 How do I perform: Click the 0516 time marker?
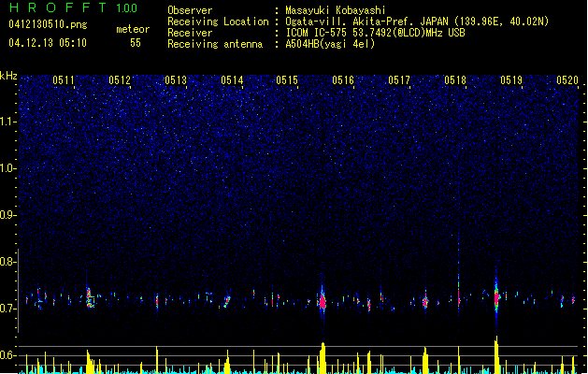point(343,80)
